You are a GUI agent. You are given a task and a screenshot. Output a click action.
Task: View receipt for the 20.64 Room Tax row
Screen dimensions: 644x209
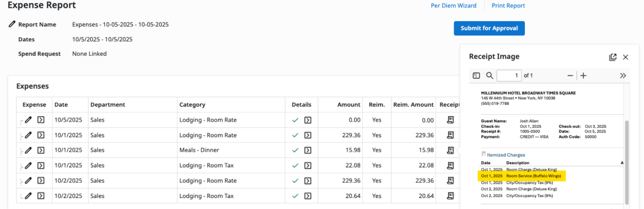click(x=450, y=195)
